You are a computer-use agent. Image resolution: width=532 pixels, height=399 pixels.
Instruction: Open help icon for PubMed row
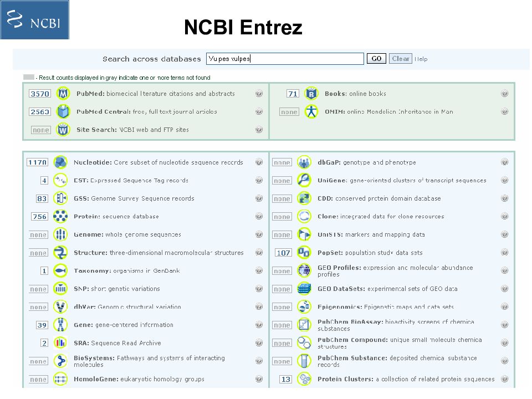(x=259, y=93)
